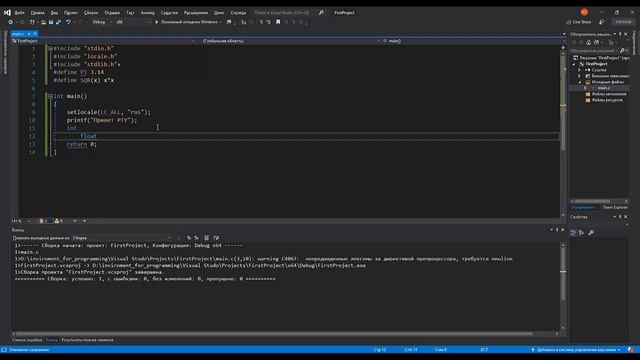
Task: Close the Output panel
Action: coord(562,230)
